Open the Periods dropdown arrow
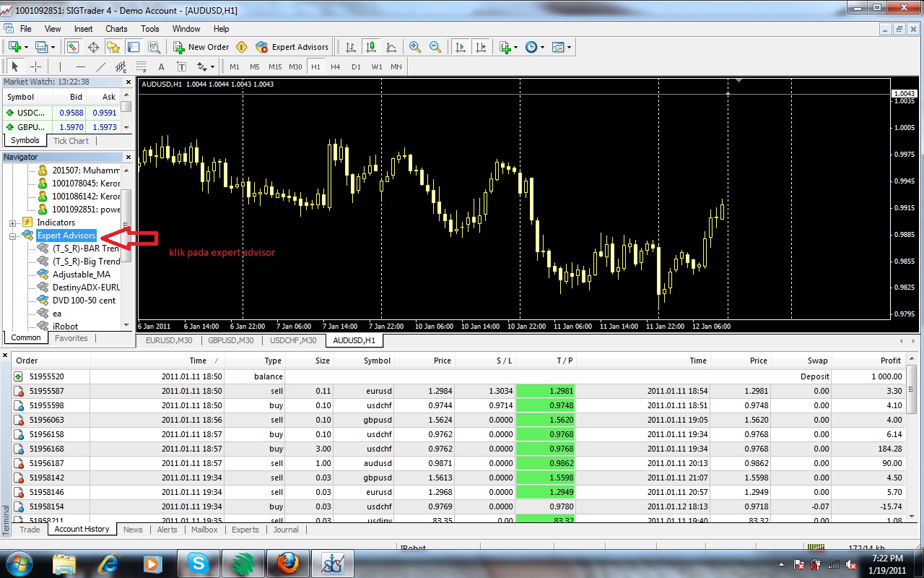The image size is (924, 578). [541, 47]
